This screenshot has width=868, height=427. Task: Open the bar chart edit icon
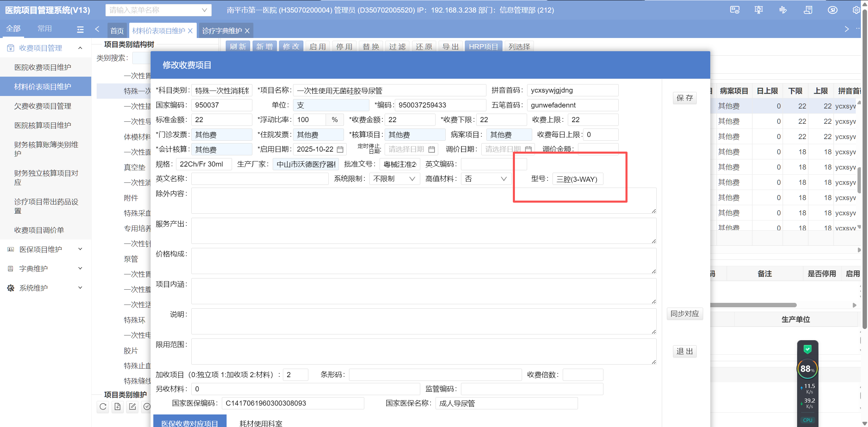tap(783, 10)
